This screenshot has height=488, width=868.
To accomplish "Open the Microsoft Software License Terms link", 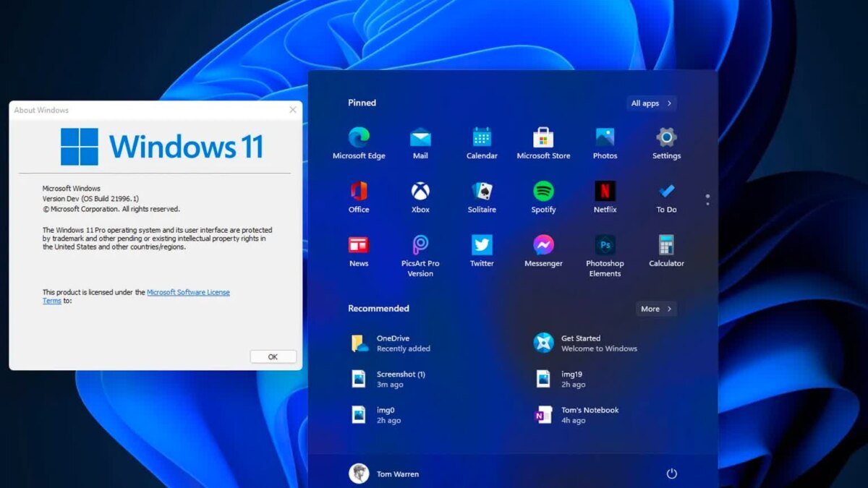I will coord(188,293).
